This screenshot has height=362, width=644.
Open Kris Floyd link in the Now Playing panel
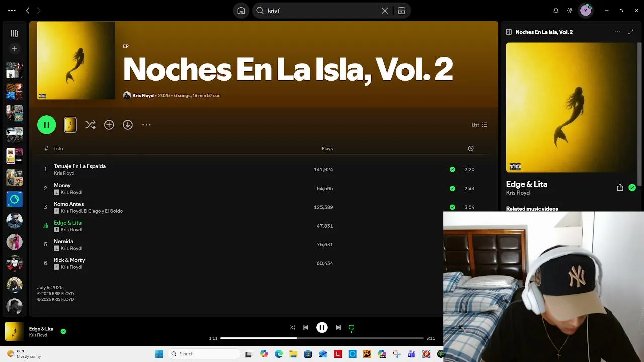click(x=518, y=193)
